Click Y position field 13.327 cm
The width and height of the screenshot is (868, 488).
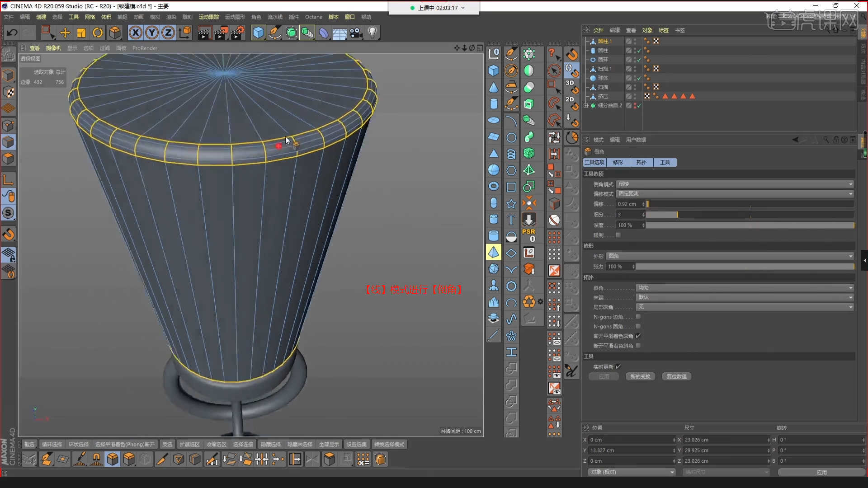631,450
